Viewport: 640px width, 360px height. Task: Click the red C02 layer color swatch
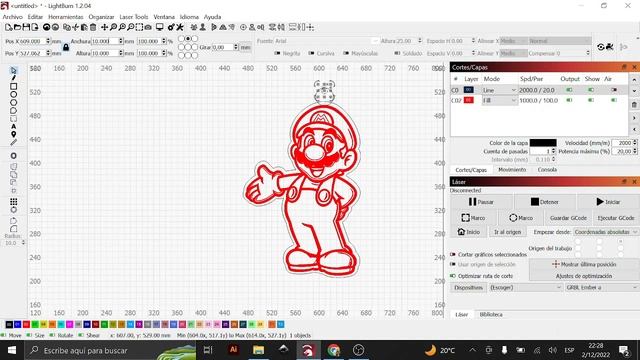(469, 100)
